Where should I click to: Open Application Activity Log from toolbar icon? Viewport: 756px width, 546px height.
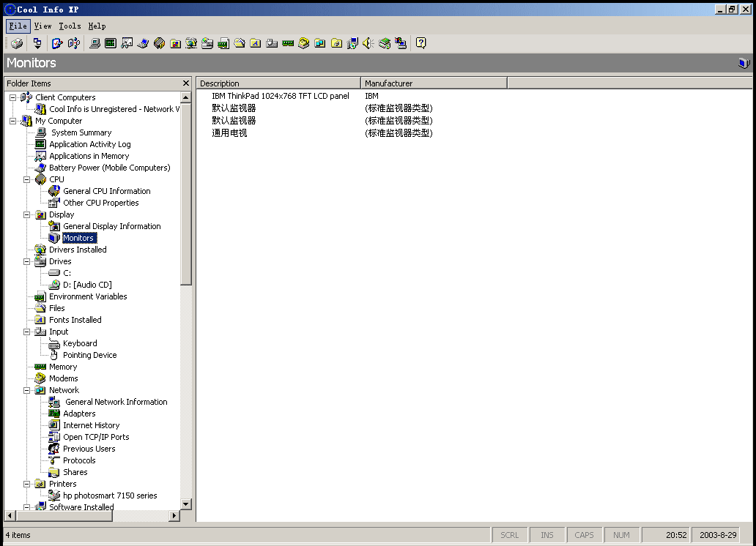point(111,43)
